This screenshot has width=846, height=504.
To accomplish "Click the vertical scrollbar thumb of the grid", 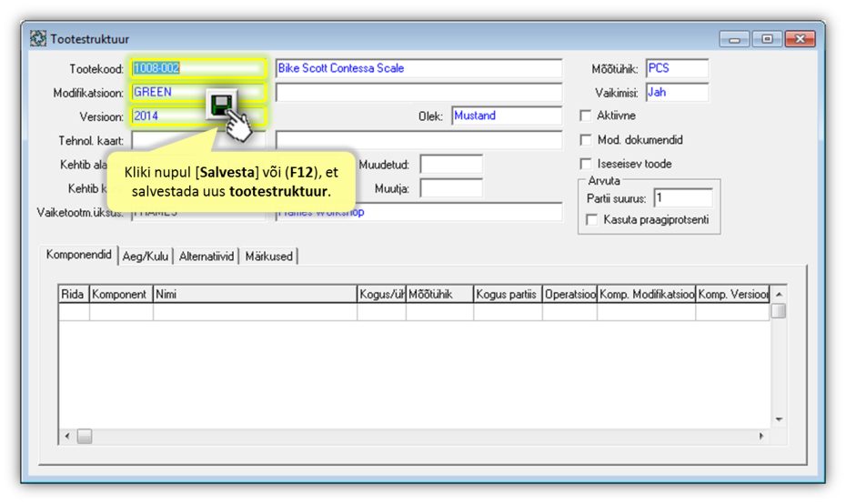I will [x=779, y=311].
